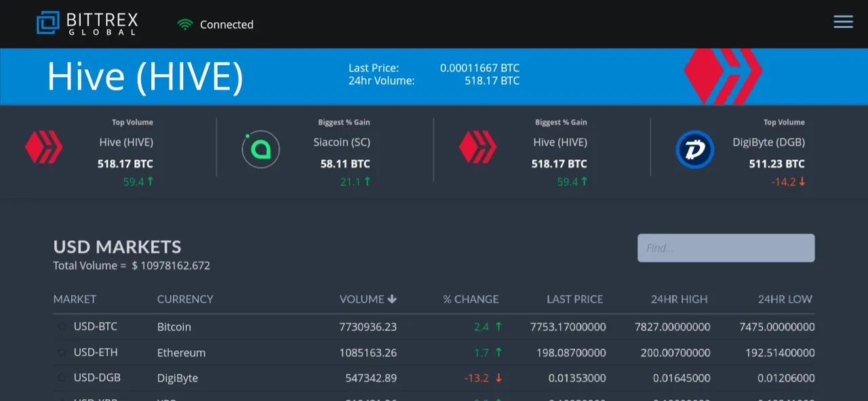
Task: Click the Bittrex Global logo
Action: (87, 23)
